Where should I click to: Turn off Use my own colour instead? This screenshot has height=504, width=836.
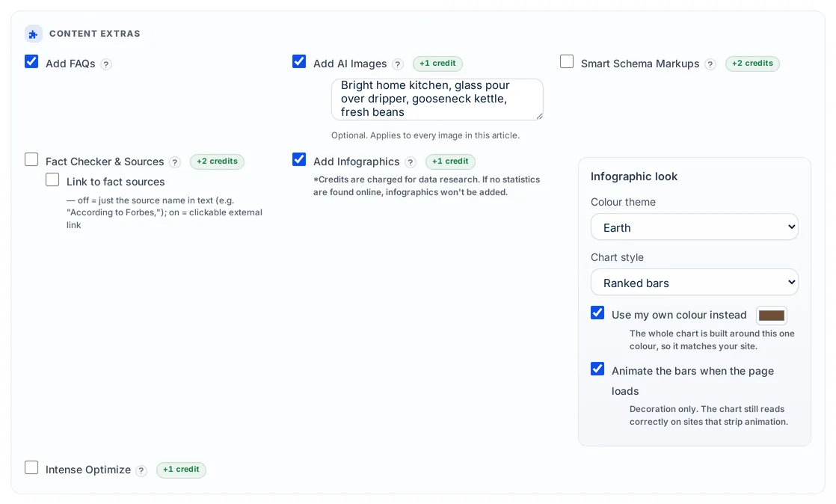(x=597, y=313)
